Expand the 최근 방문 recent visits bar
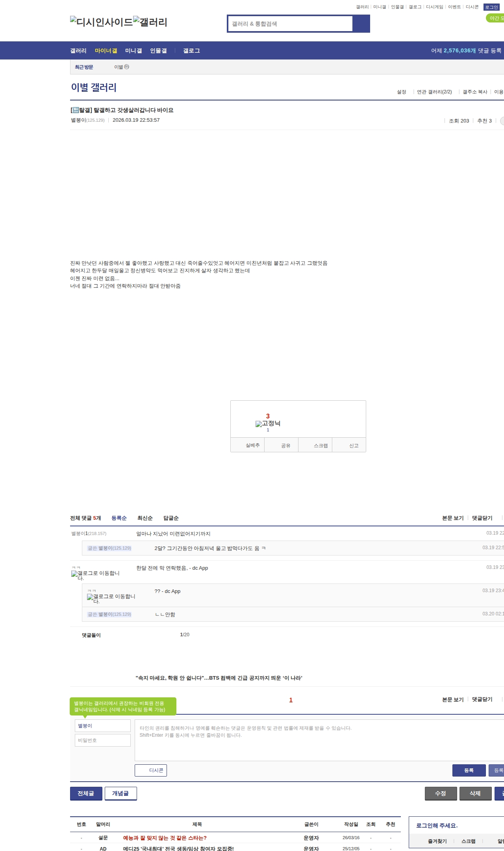This screenshot has width=504, height=851. 84,67
